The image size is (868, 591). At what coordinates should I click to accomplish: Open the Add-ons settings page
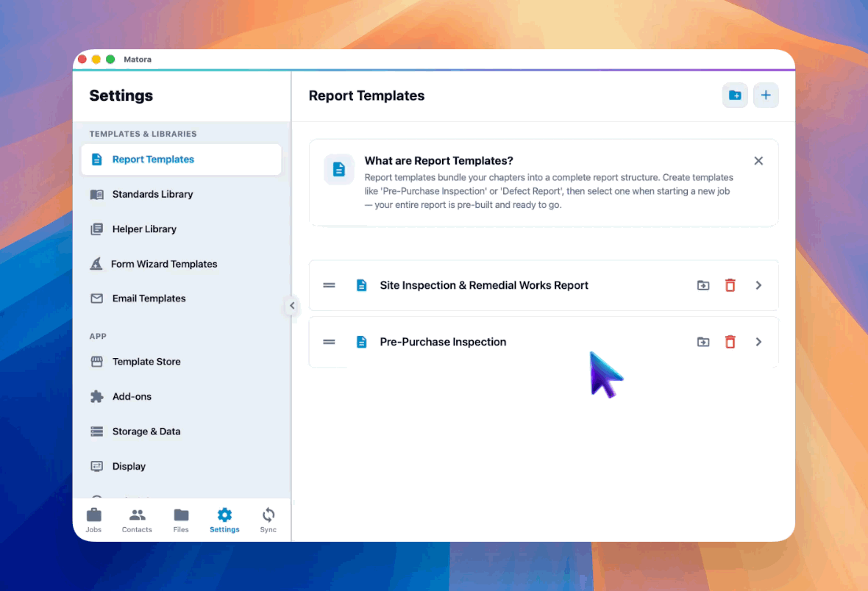(x=181, y=396)
